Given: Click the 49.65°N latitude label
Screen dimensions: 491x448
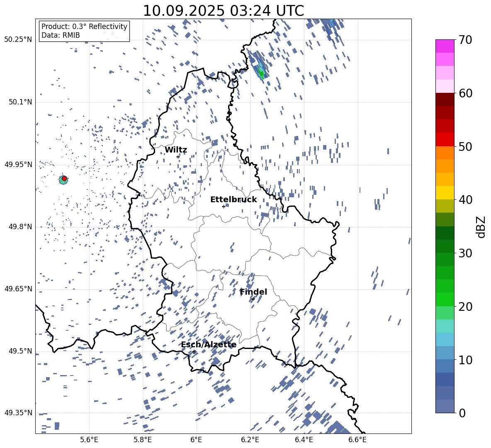Looking at the screenshot, I should [18, 289].
